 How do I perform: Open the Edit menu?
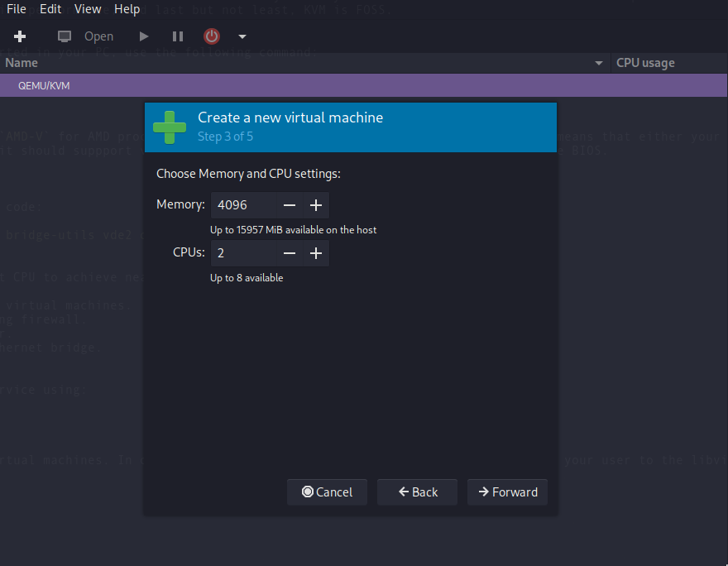50,9
